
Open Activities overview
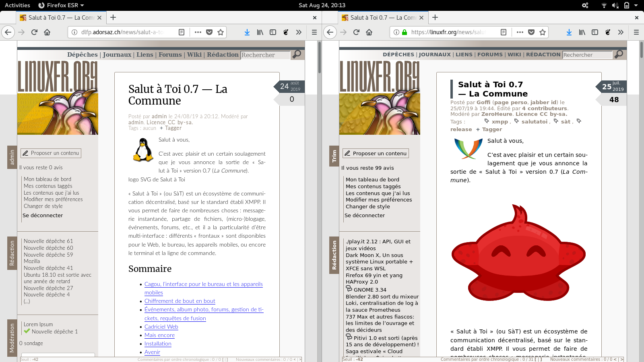17,5
